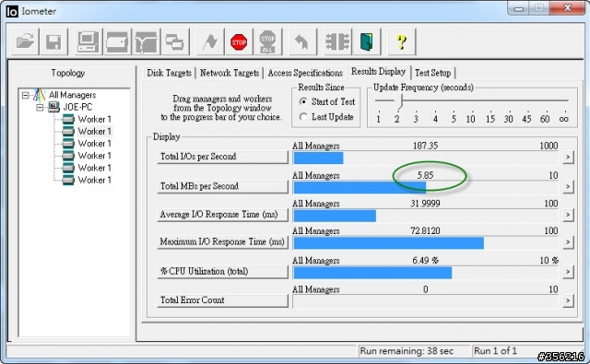The image size is (590, 364).
Task: Open the '>' button for Maximum I/O Response Time
Action: 568,242
